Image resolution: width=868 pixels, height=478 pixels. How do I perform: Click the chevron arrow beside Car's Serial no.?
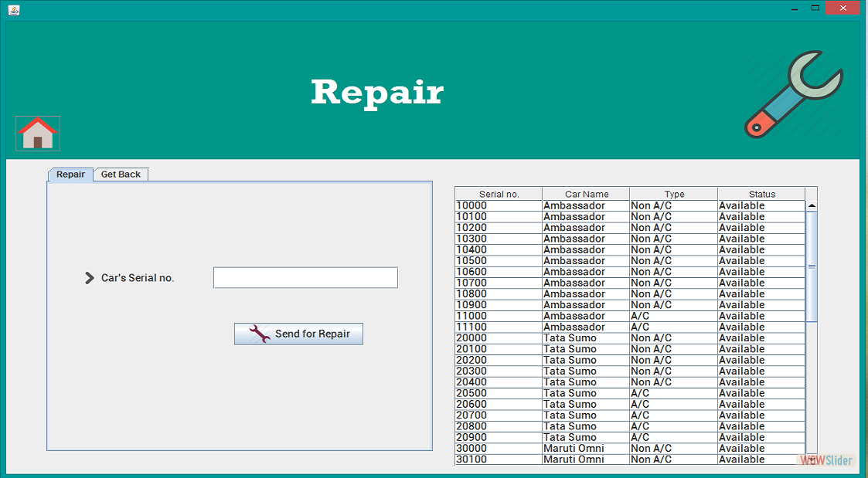tap(89, 278)
